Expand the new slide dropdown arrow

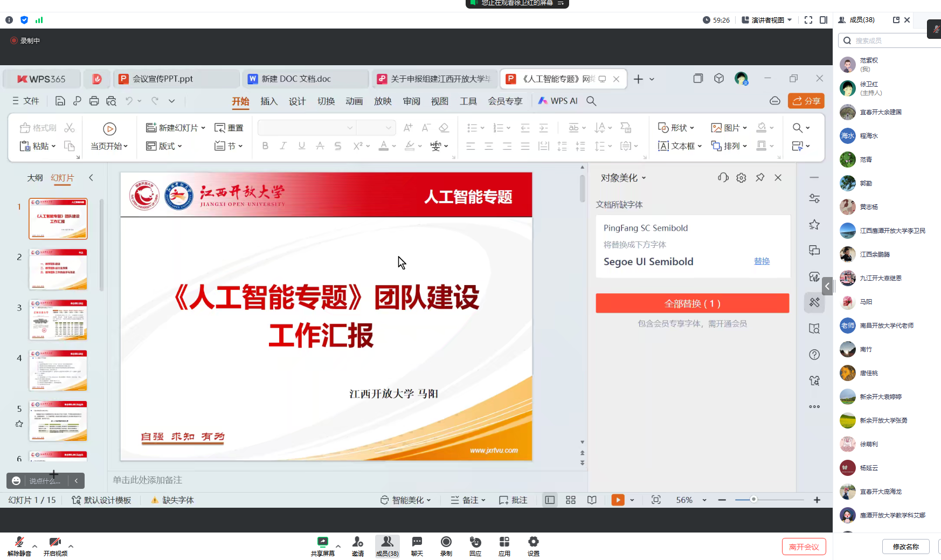click(203, 128)
